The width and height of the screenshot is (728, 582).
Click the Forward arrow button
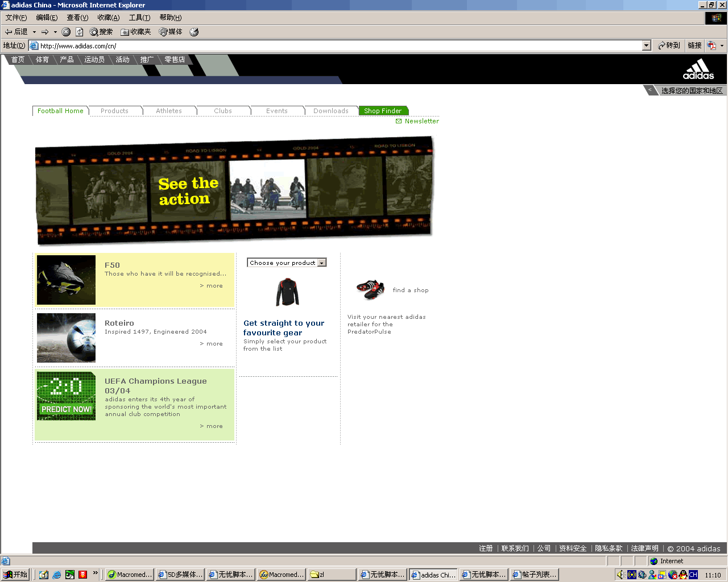click(x=45, y=32)
